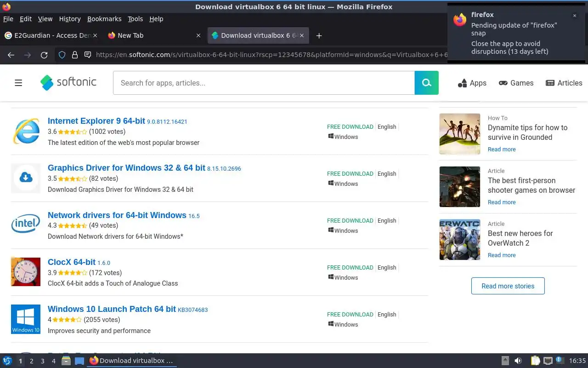This screenshot has width=588, height=368.
Task: Open Graphics Driver for Windows 32 & 64 bit
Action: coord(126,168)
